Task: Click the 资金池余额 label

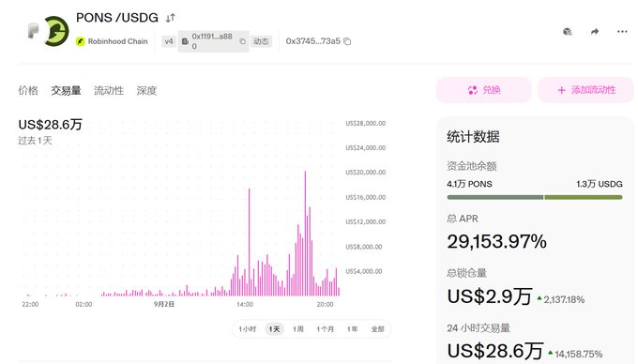Action: [x=472, y=166]
